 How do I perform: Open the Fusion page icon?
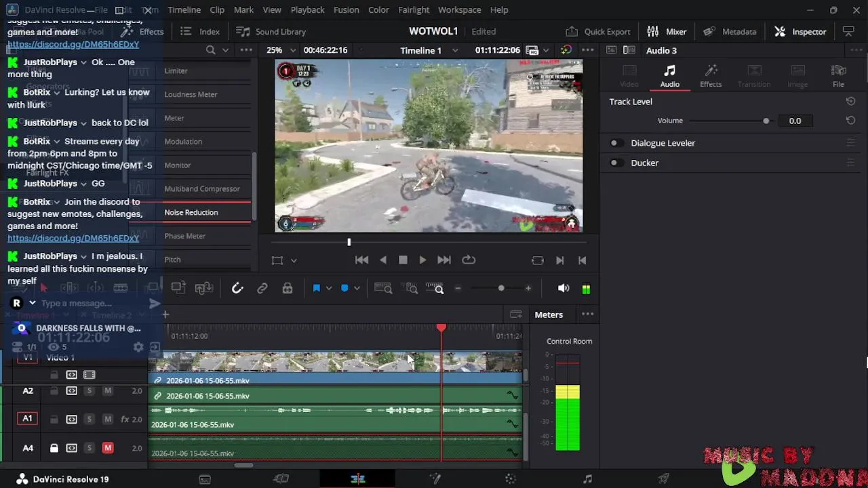435,479
